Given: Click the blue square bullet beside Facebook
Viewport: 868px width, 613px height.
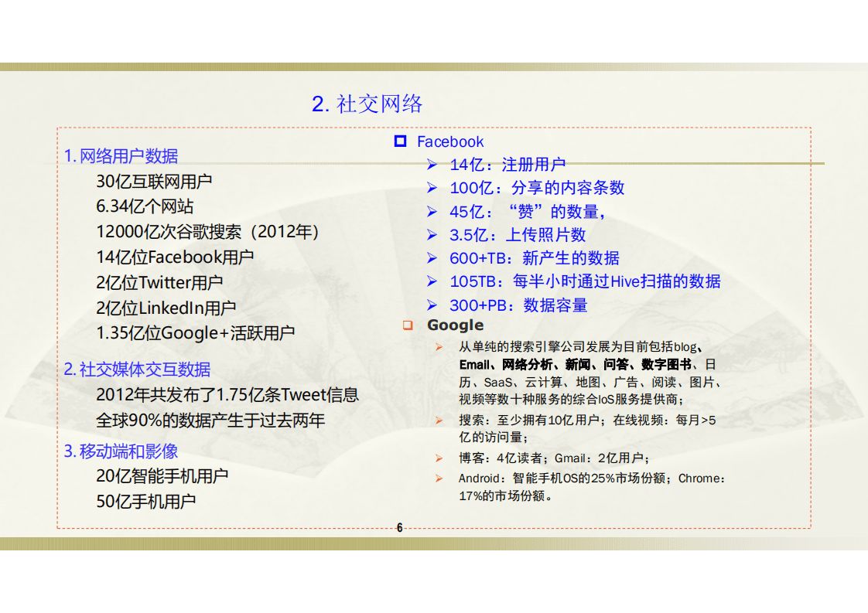Looking at the screenshot, I should (399, 141).
